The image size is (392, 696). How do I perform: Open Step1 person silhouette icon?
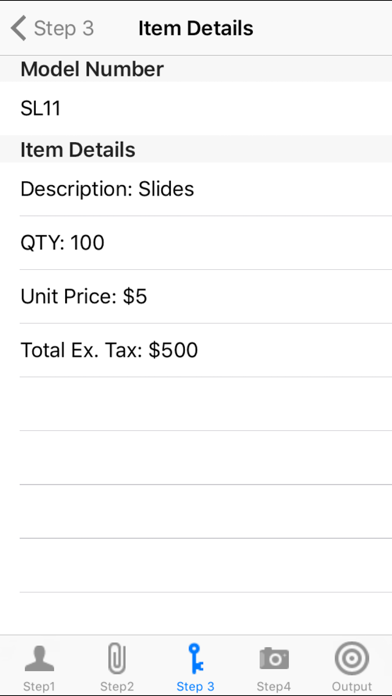(x=40, y=658)
